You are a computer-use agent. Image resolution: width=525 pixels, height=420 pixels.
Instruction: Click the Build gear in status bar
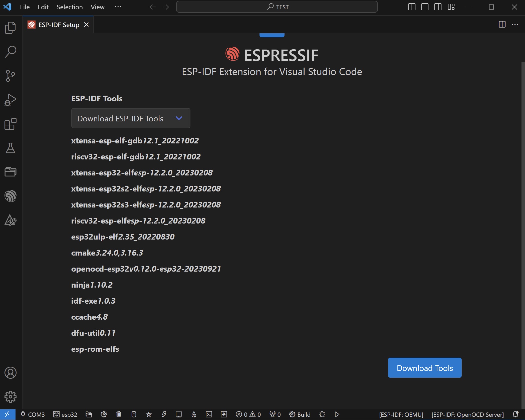(300, 414)
